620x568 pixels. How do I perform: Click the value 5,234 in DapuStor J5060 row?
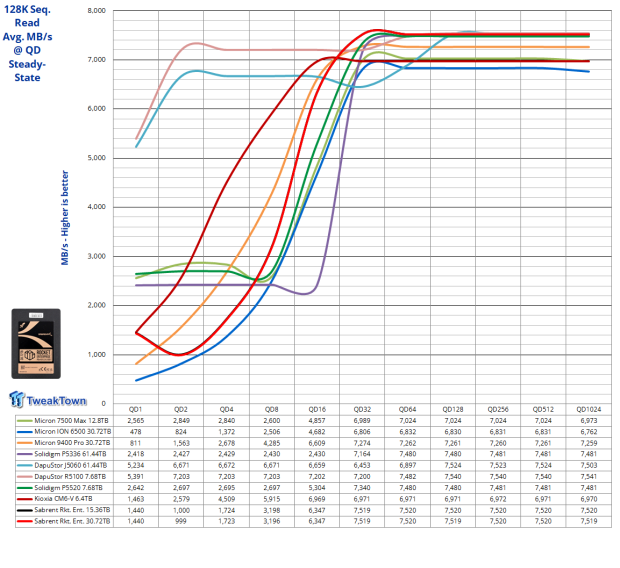pos(136,466)
